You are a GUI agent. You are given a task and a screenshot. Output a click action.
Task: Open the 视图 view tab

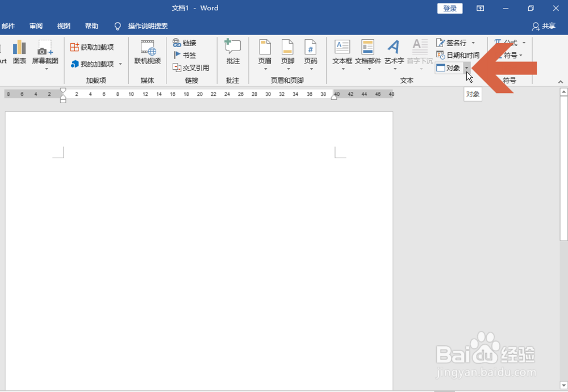tap(64, 26)
